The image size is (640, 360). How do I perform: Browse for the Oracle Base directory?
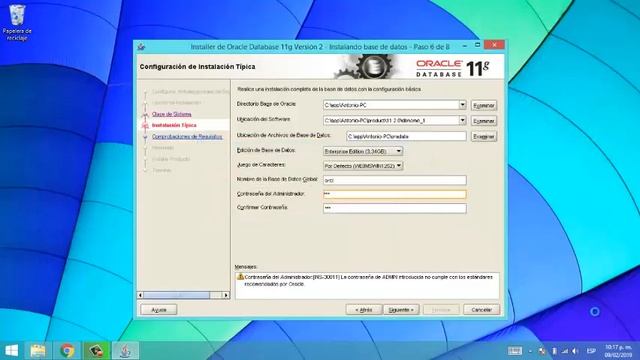[484, 105]
